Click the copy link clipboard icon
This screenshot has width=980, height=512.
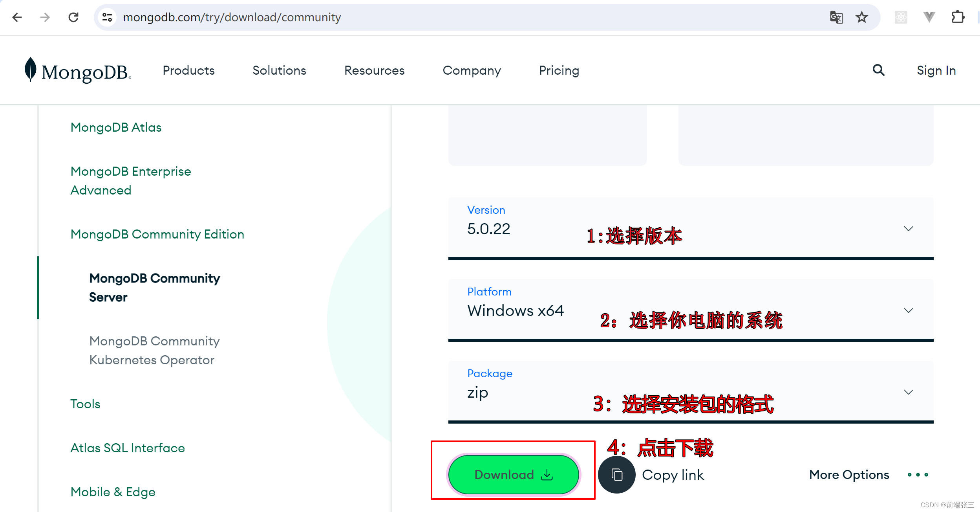pos(617,475)
